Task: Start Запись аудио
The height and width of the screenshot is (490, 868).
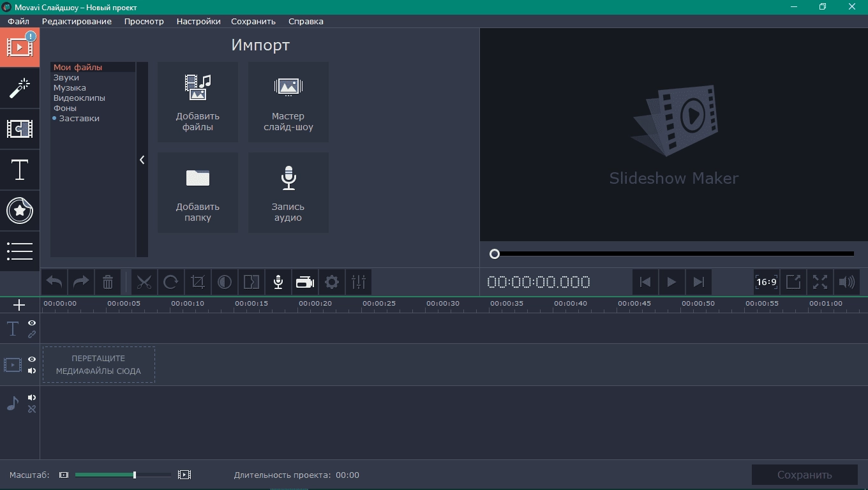Action: pyautogui.click(x=288, y=193)
